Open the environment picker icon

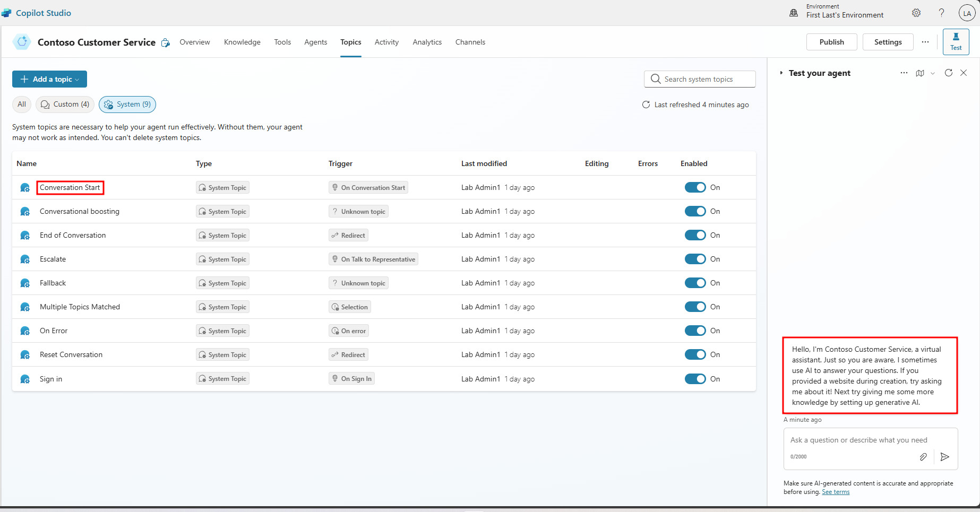click(794, 13)
